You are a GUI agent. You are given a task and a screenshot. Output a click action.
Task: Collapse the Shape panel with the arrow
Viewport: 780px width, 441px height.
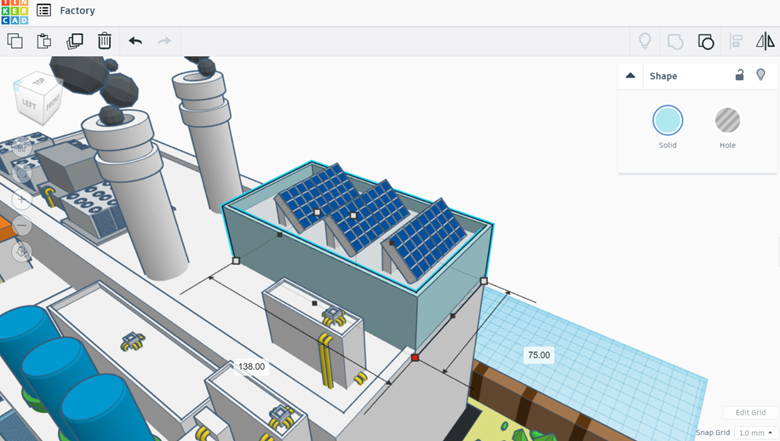point(630,76)
